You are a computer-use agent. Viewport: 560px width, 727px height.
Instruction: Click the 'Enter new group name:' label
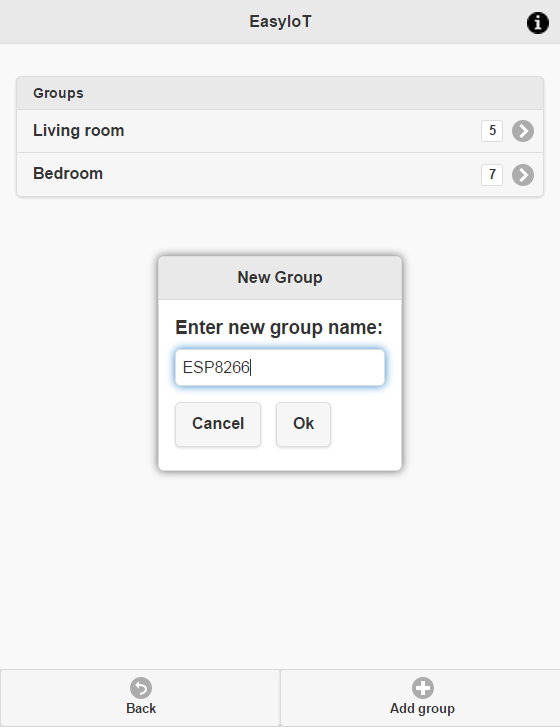click(279, 327)
